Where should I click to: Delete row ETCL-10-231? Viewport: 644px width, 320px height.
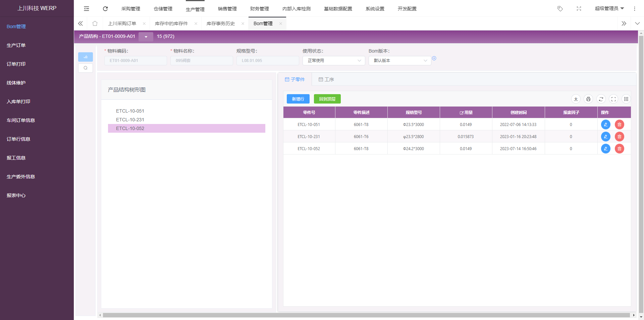point(620,136)
